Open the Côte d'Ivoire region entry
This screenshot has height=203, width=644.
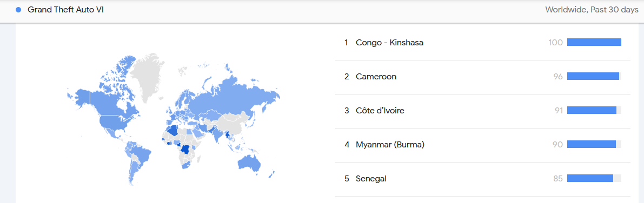tap(380, 110)
